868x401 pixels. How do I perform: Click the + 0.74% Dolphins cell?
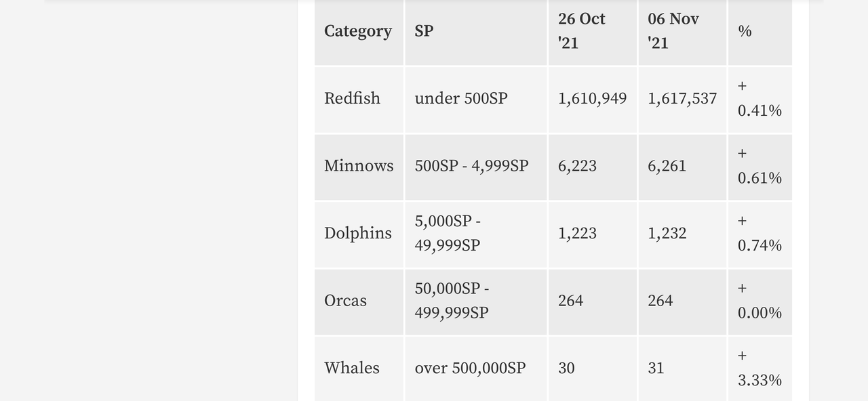759,233
